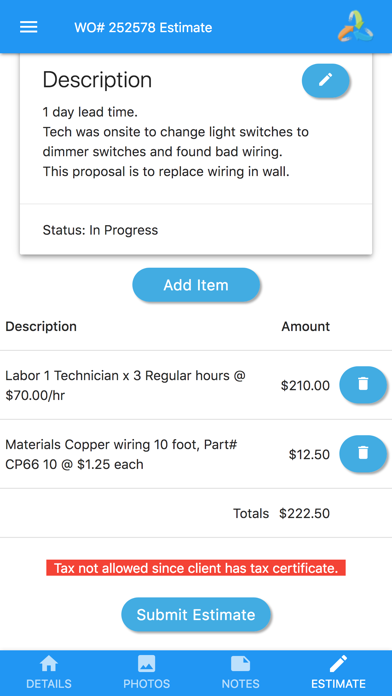Edit the description with pencil icon
392x696 pixels.
tap(326, 80)
